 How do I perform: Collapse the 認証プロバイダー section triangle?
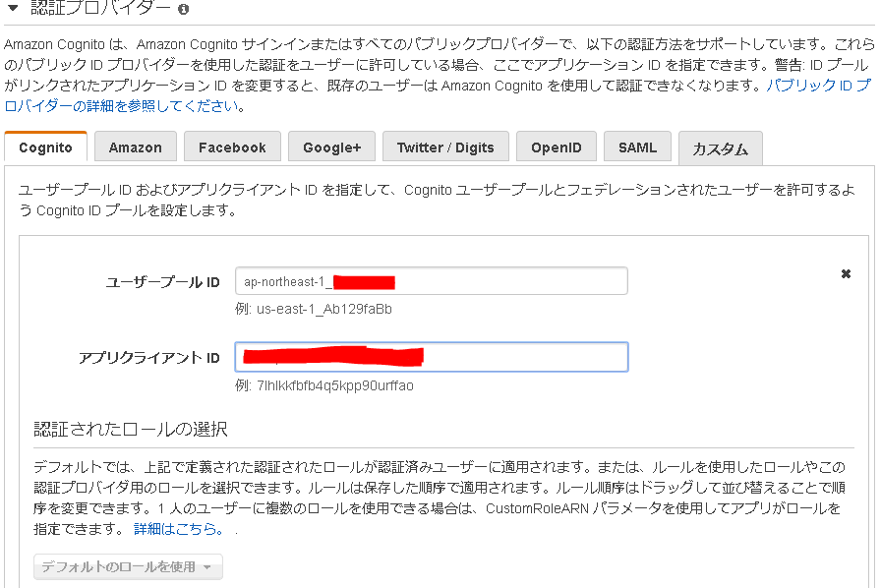pos(13,8)
